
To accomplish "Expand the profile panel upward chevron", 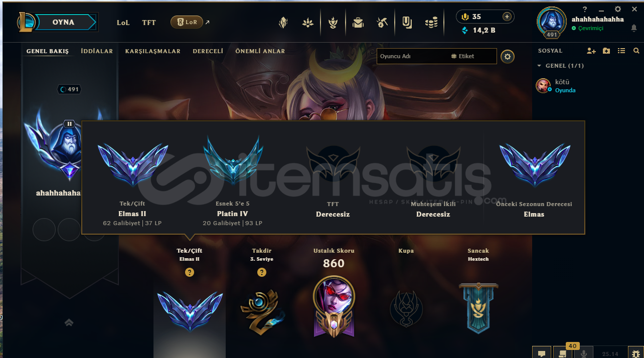I will click(69, 322).
